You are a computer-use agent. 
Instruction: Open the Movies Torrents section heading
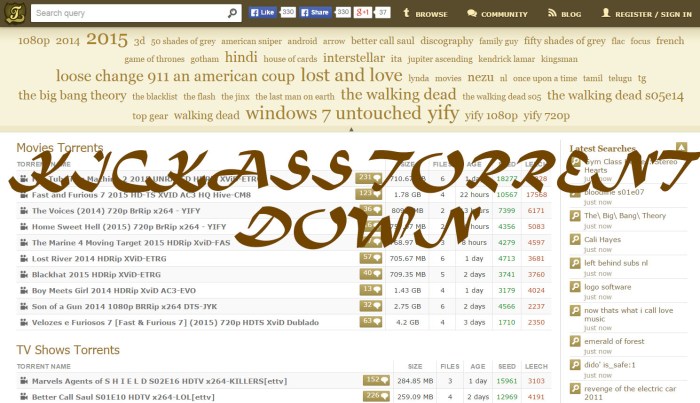click(60, 148)
